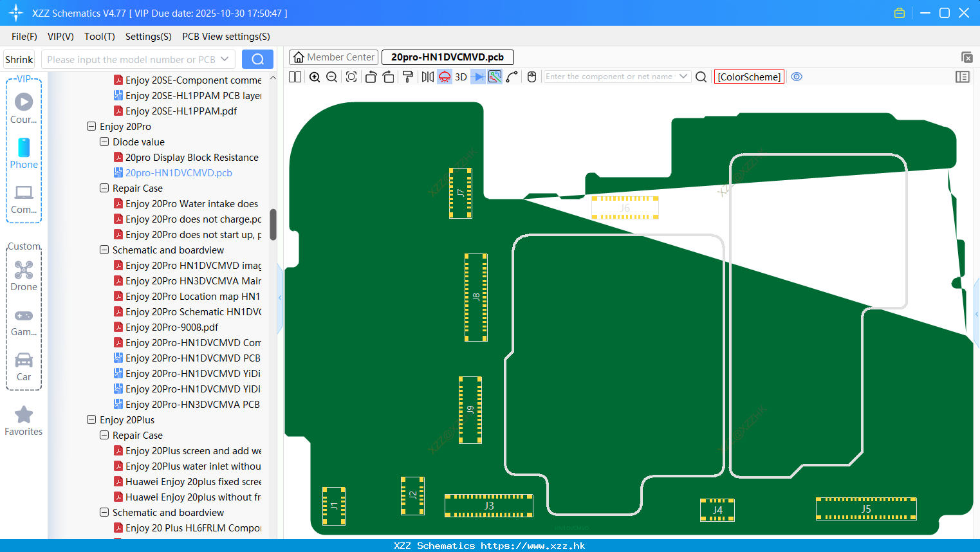Open Enjoy 20Pro Water intake file
Image resolution: width=980 pixels, height=552 pixels.
coord(187,203)
